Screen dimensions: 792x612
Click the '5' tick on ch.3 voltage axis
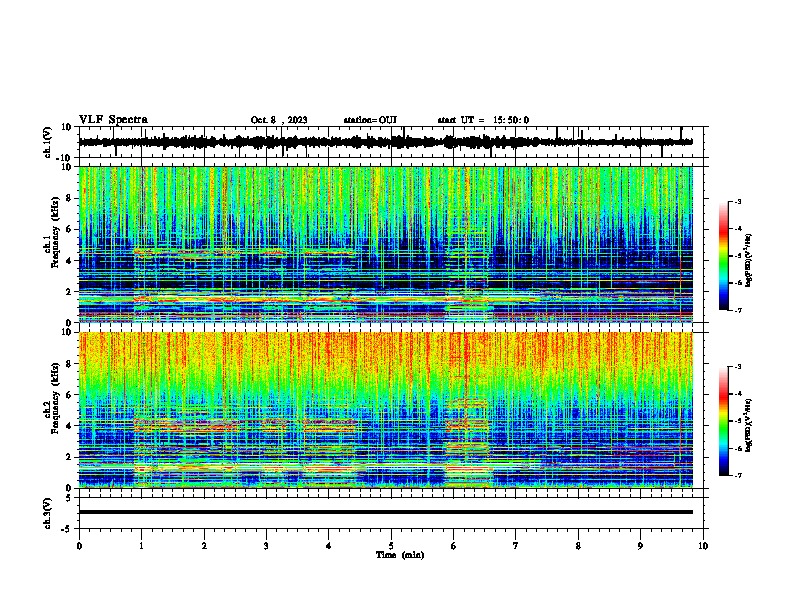coord(69,498)
